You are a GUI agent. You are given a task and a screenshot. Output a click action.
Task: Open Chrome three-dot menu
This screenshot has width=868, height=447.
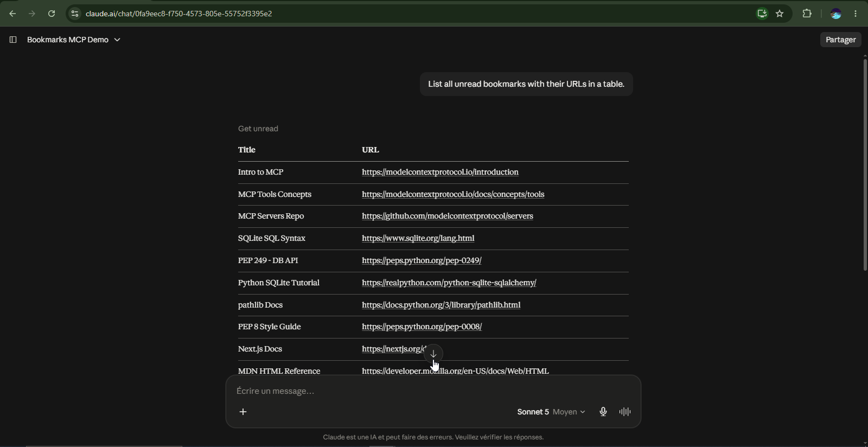pyautogui.click(x=856, y=14)
